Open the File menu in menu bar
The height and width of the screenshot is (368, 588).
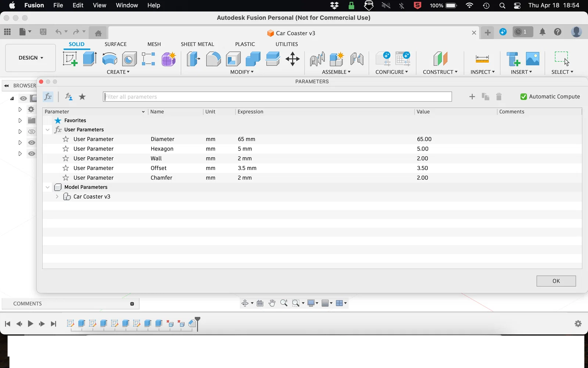coord(58,5)
